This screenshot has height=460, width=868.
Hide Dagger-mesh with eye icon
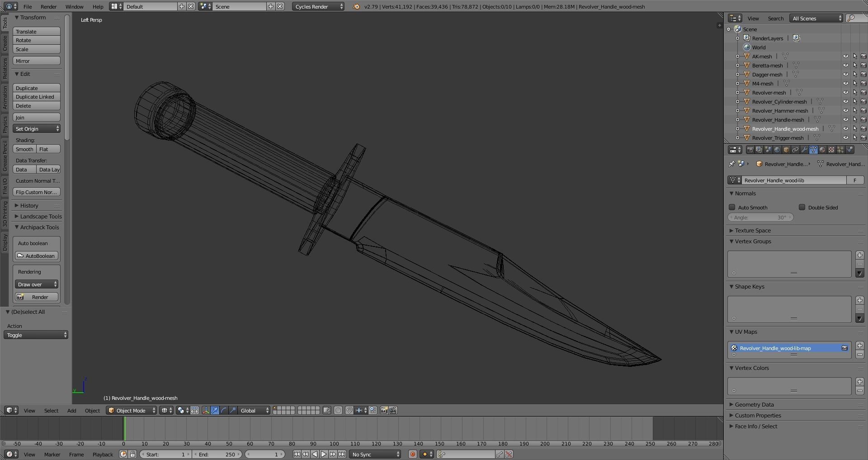[x=845, y=75]
